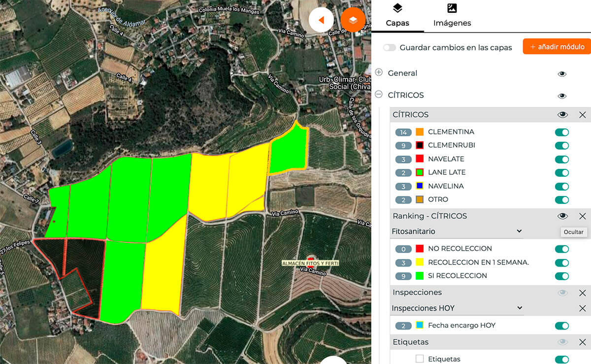Screen dimensions: 591x364
Task: Disable the CLEMENTINA layer toggle
Action: pyautogui.click(x=561, y=132)
